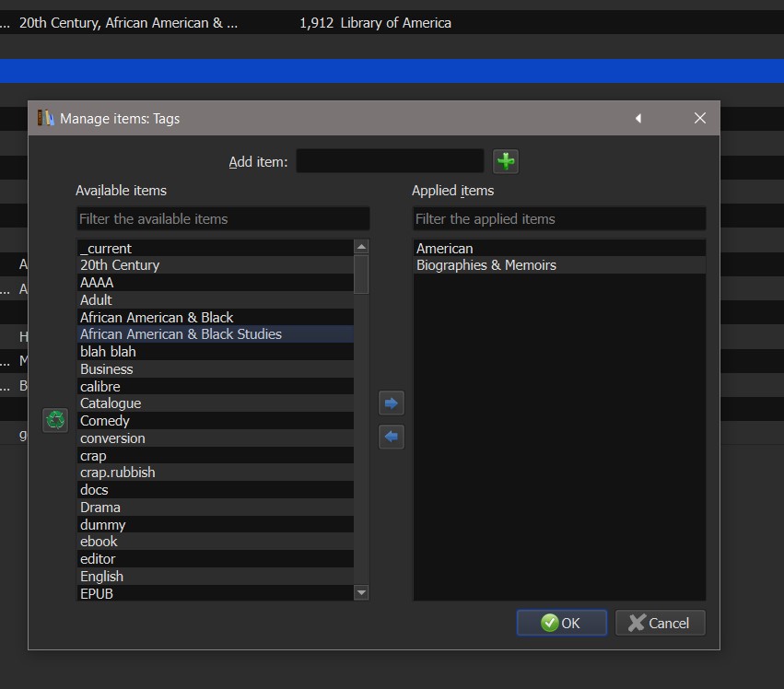Select the docs tag
The height and width of the screenshot is (689, 784).
pos(215,489)
